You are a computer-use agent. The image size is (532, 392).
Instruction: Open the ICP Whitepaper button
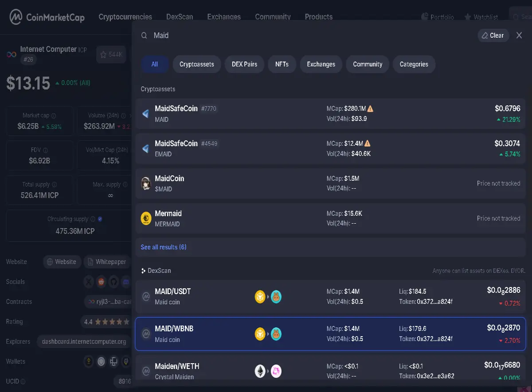(107, 262)
